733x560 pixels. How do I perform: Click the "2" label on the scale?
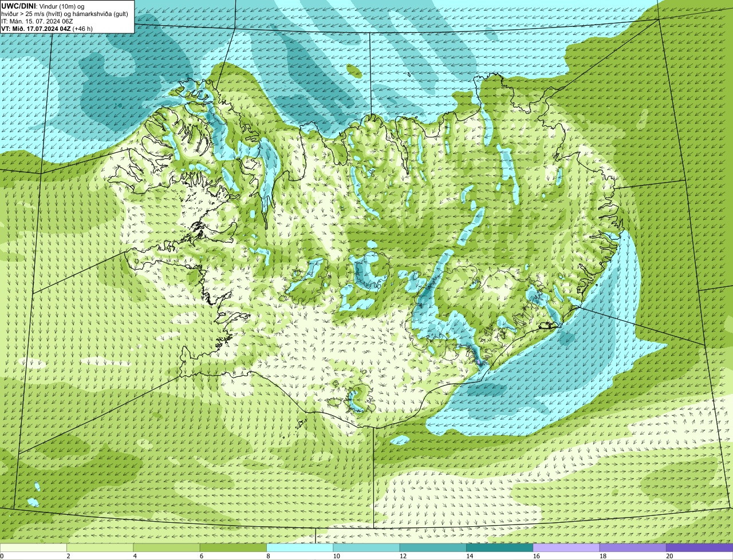[x=68, y=556]
